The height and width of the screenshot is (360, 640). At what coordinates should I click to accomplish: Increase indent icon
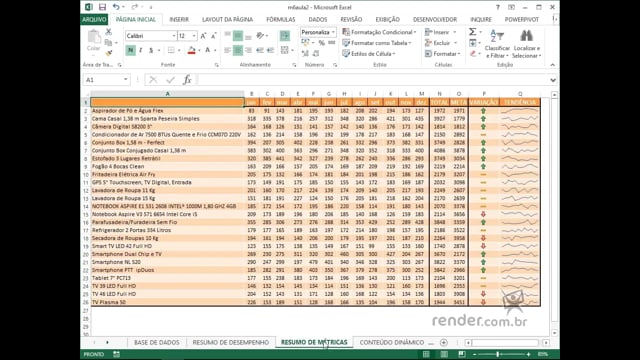click(270, 50)
